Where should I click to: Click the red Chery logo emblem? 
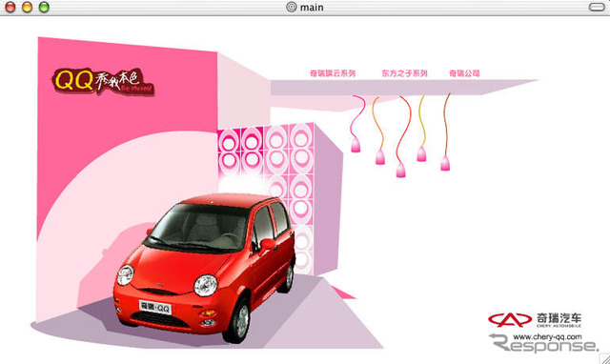point(510,319)
